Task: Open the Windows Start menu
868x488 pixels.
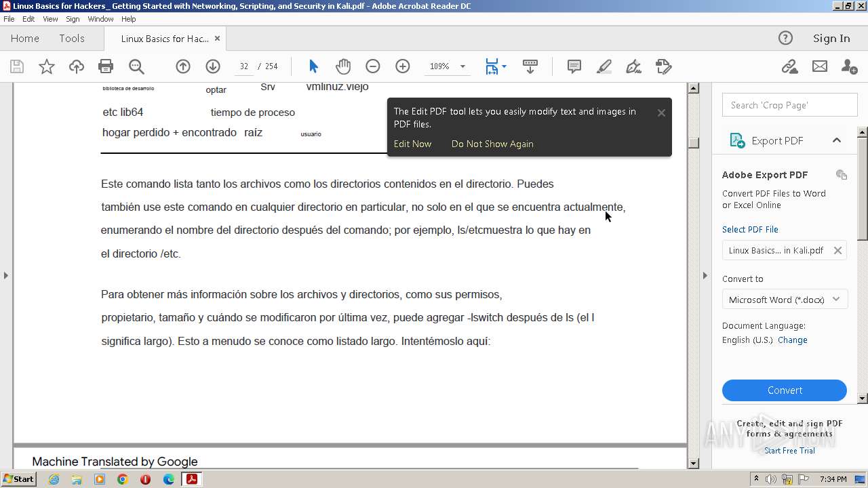Action: [x=18, y=479]
